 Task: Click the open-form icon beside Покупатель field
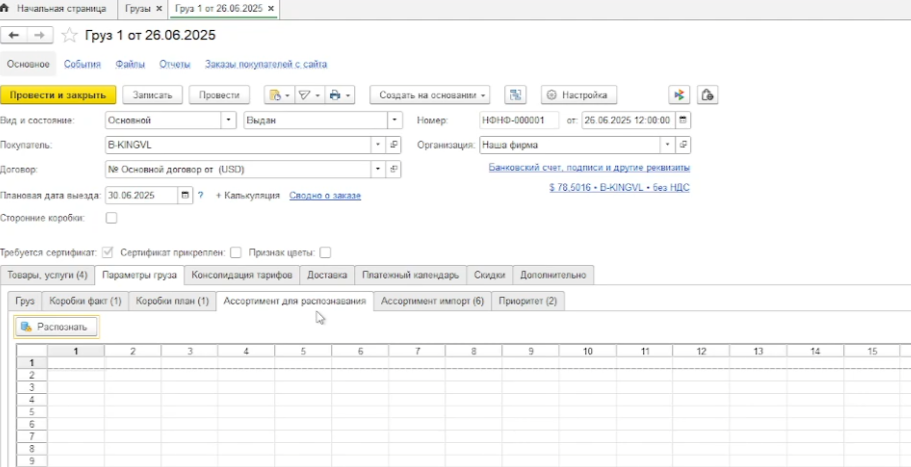394,145
